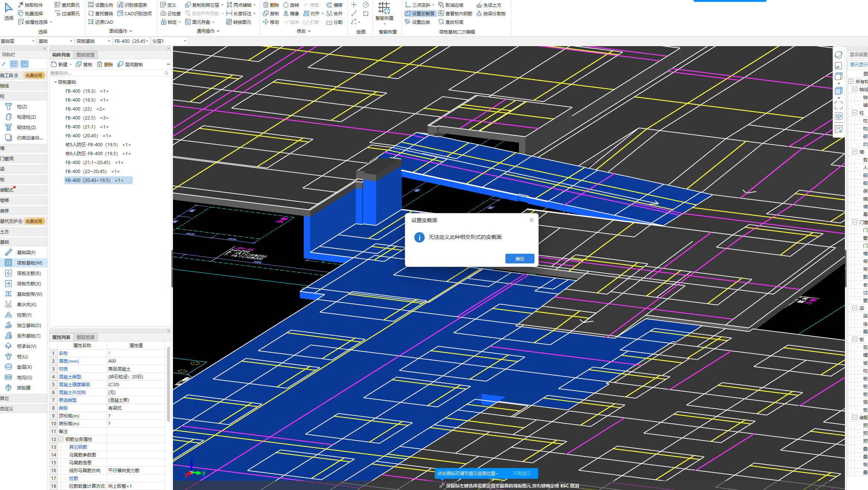Toggle the solid cube shading mode
The image size is (868, 490).
point(838,91)
